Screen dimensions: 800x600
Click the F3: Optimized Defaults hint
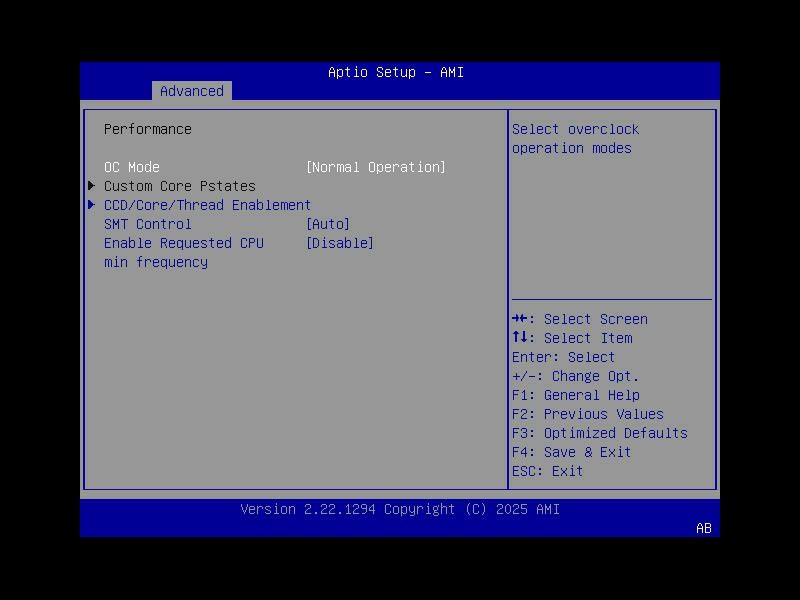coord(600,433)
